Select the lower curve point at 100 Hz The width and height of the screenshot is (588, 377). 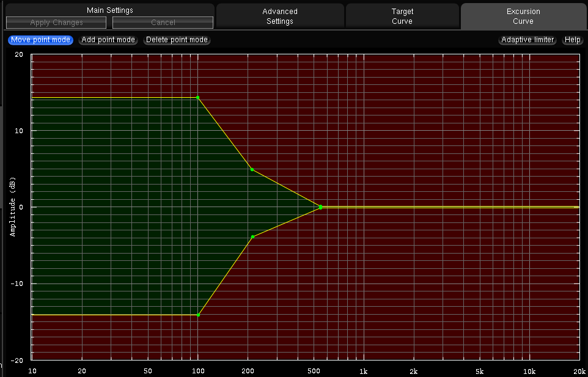[199, 315]
